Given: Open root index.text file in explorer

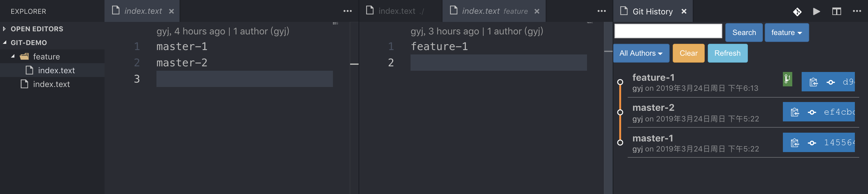Looking at the screenshot, I should tap(51, 84).
